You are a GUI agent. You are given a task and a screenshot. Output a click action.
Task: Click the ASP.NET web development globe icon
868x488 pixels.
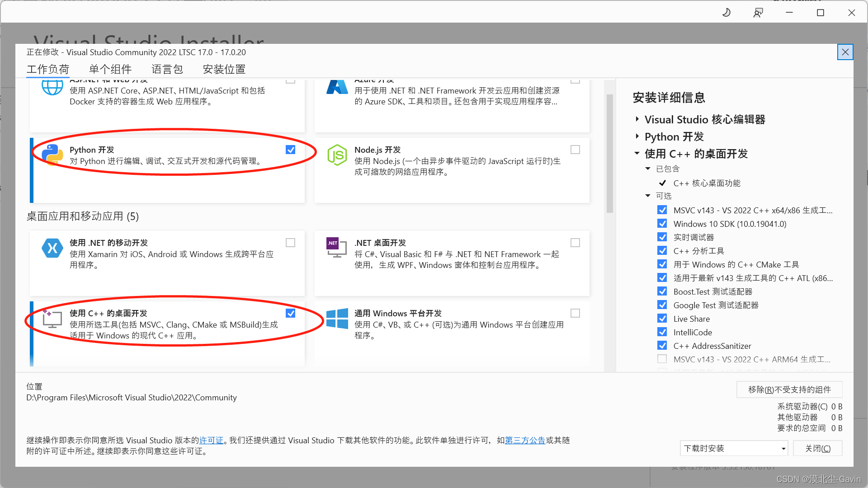tap(52, 87)
